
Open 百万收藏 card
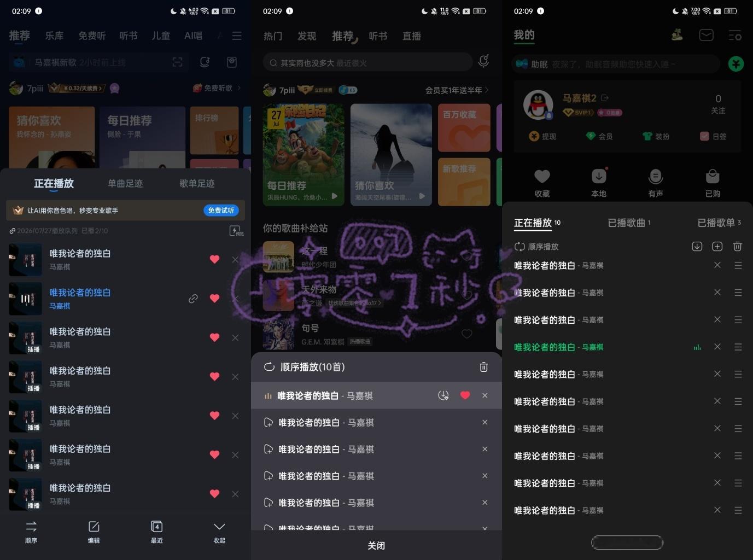pyautogui.click(x=464, y=128)
